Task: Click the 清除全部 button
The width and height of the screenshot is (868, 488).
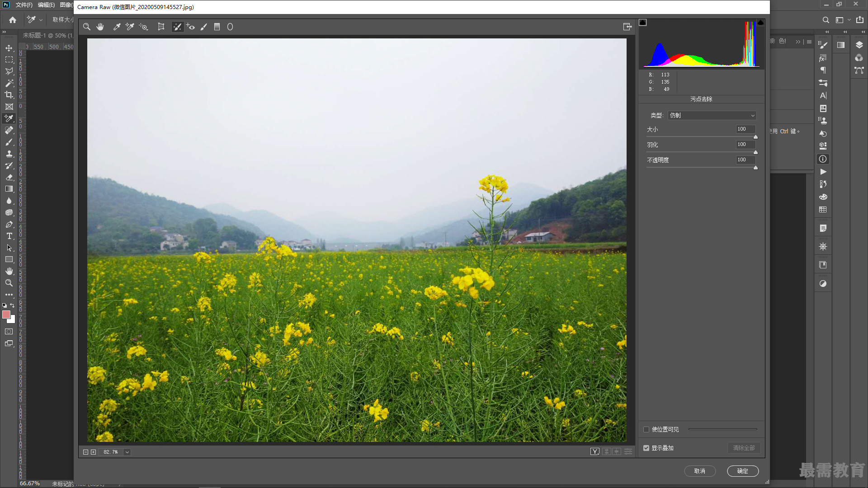Action: click(x=744, y=448)
